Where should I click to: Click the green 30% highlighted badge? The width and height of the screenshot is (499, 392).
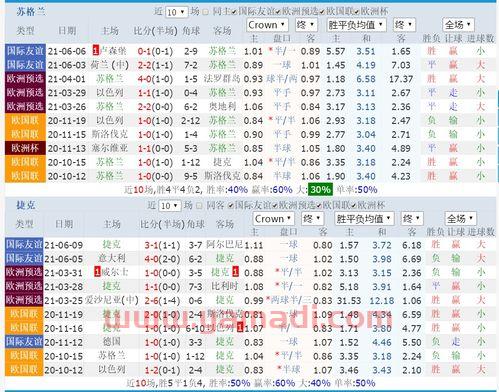pos(320,190)
